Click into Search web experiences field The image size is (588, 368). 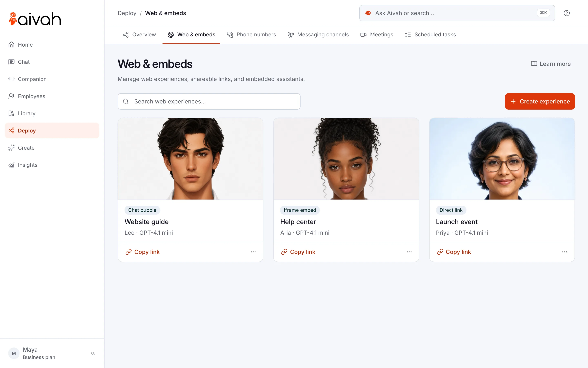coord(209,101)
